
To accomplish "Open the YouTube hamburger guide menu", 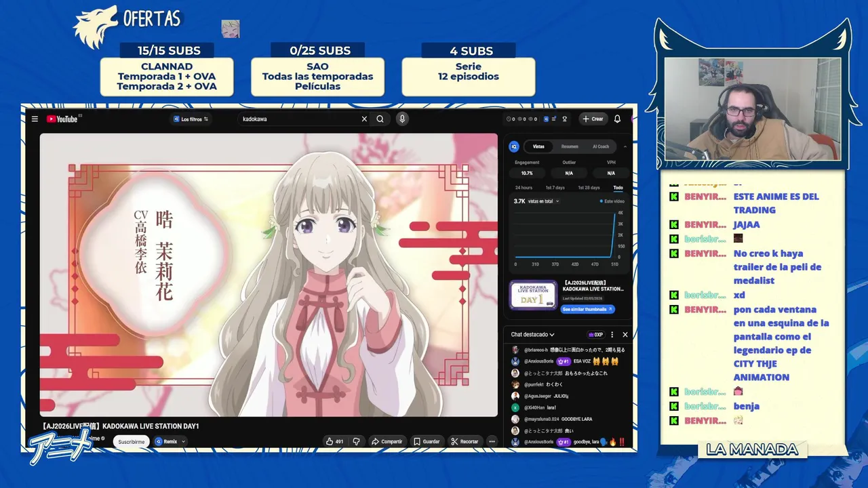I will click(35, 119).
